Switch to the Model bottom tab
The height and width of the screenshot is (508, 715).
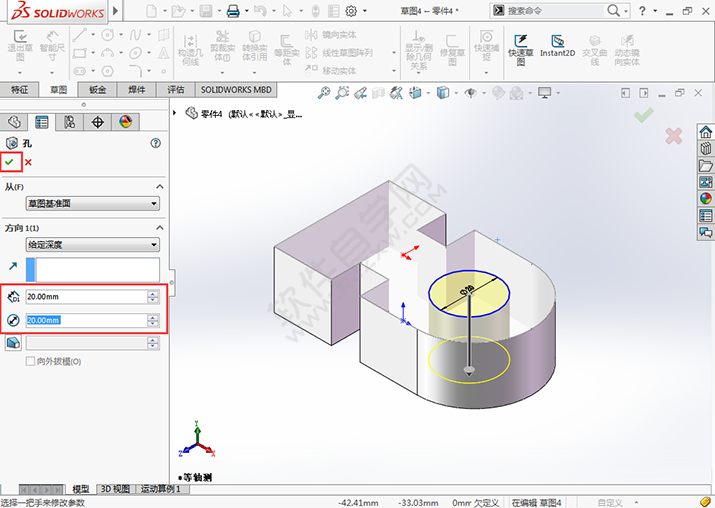(x=81, y=489)
